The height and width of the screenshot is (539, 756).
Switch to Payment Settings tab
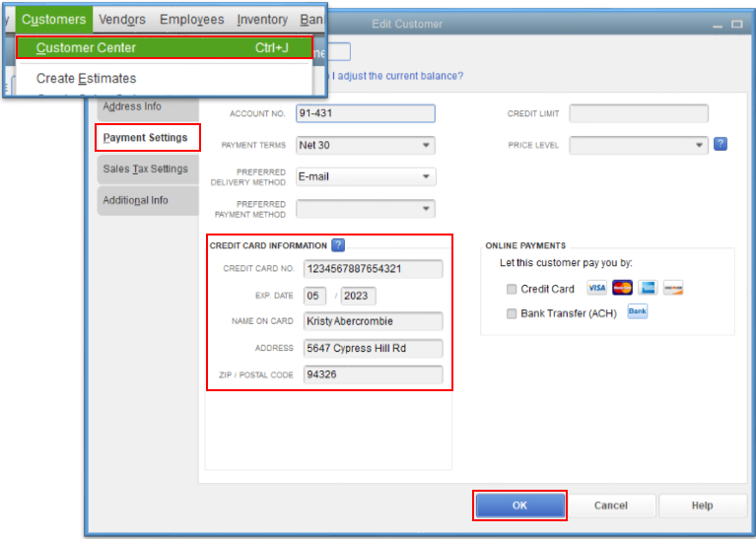point(148,138)
